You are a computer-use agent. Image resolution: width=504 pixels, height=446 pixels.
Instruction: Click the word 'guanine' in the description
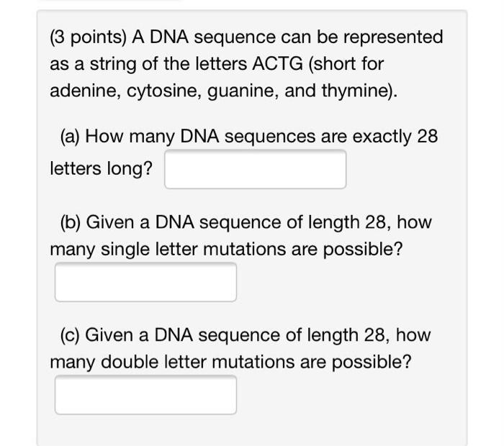[x=243, y=91]
